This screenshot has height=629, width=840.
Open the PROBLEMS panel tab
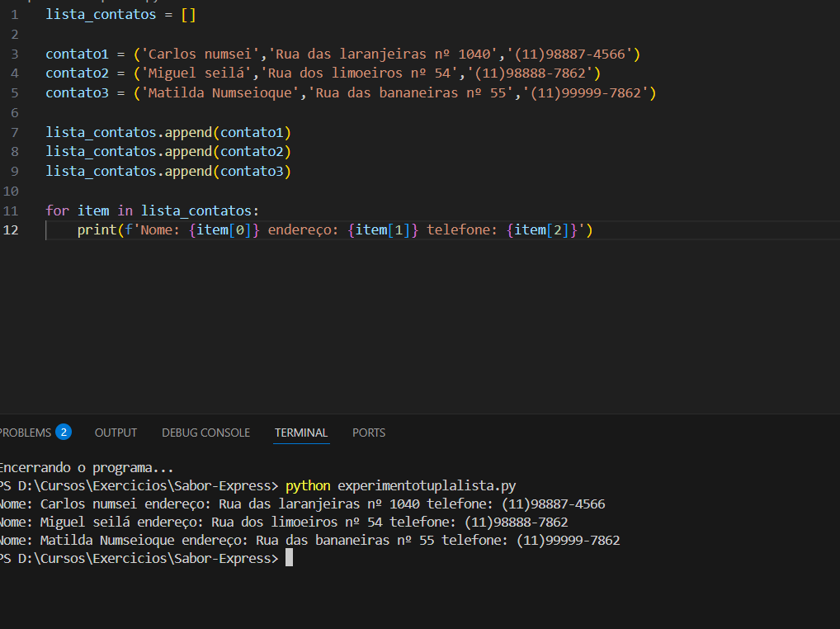pyautogui.click(x=25, y=433)
